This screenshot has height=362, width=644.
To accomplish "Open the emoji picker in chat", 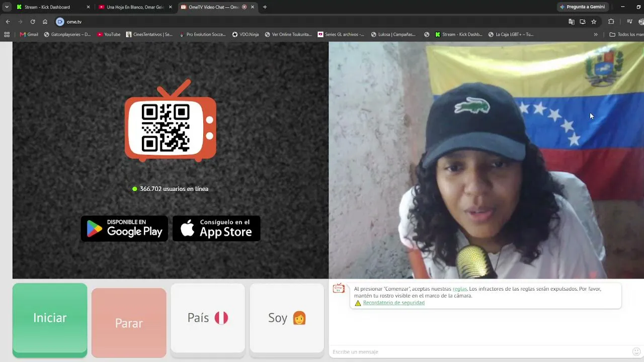I will click(x=636, y=351).
